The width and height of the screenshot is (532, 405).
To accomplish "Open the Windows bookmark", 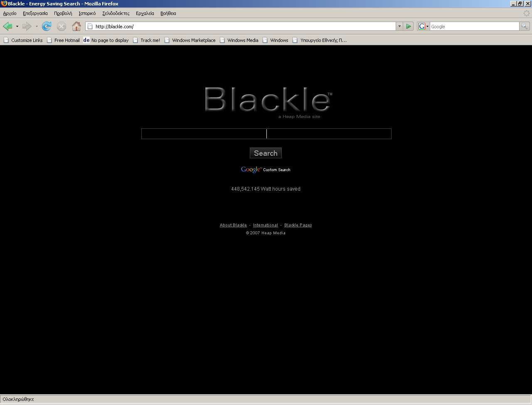I will (275, 40).
